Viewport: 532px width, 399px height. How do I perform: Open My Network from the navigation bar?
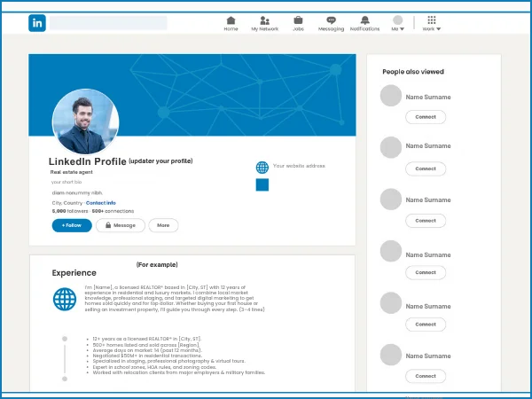coord(264,24)
